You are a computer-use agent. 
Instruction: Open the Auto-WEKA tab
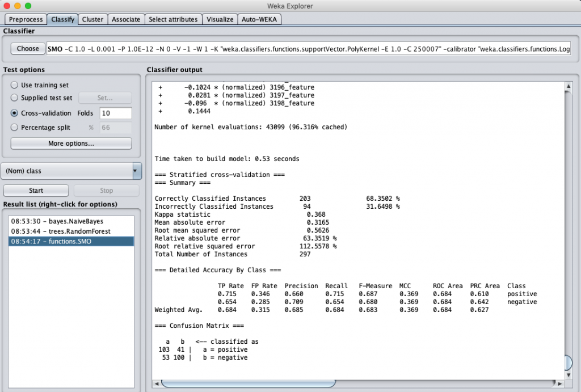(259, 19)
